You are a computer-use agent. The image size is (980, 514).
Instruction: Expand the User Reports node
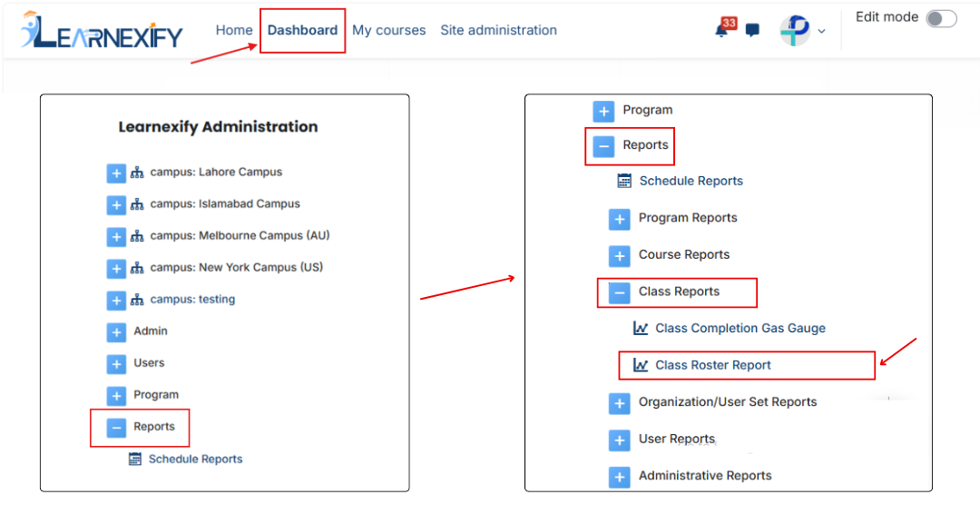[620, 440]
